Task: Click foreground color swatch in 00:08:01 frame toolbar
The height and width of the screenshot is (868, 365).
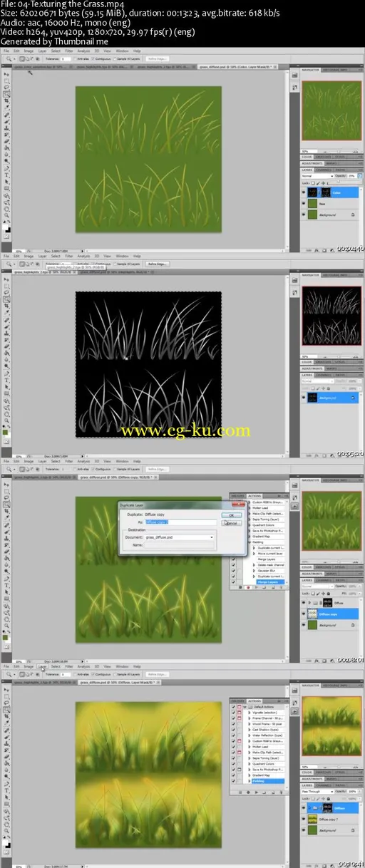Action: 5,637
